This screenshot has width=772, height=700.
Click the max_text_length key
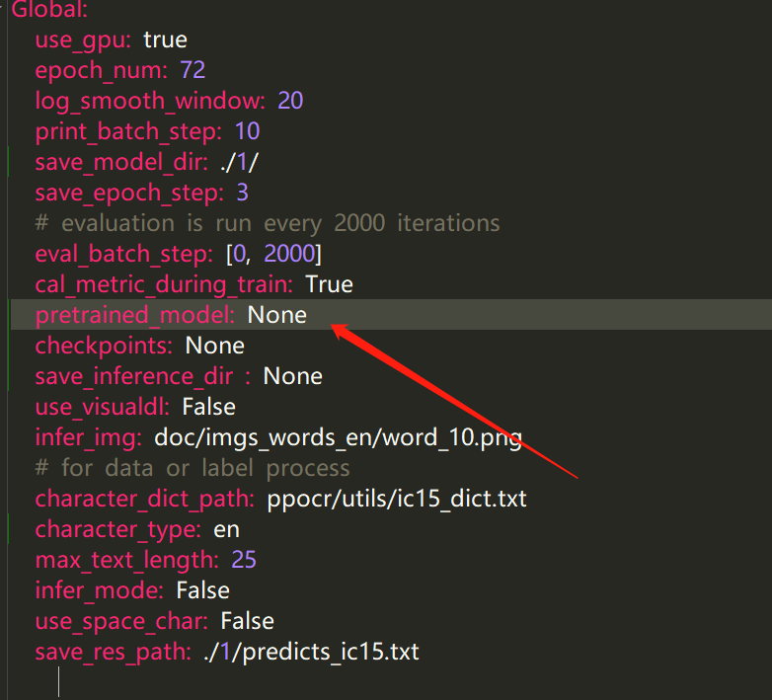[x=127, y=561]
